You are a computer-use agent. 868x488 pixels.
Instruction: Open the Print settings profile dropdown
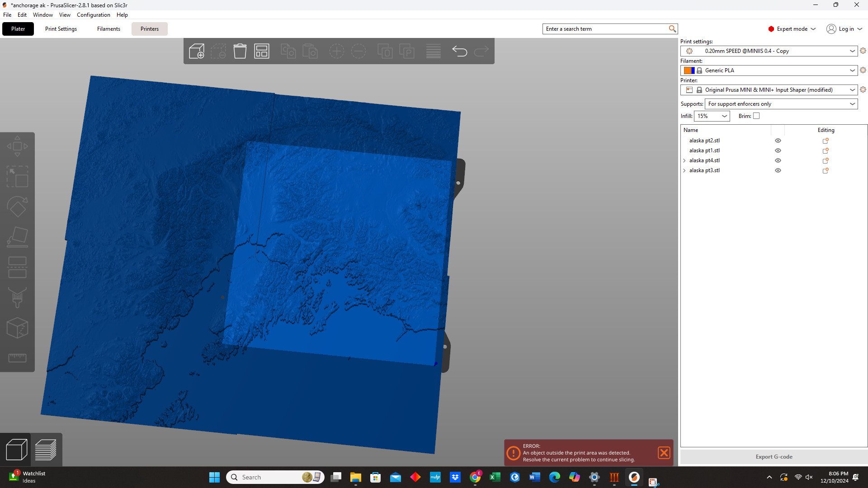pyautogui.click(x=769, y=51)
